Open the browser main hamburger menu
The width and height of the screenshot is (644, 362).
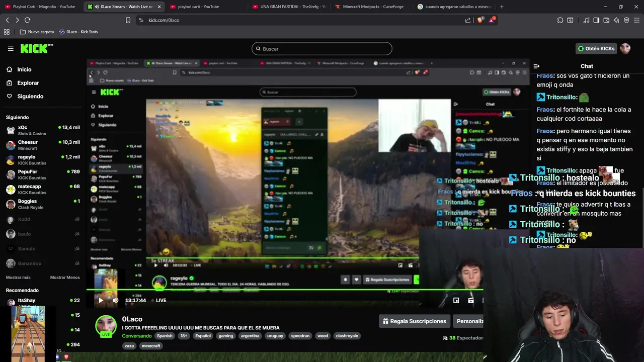637,20
